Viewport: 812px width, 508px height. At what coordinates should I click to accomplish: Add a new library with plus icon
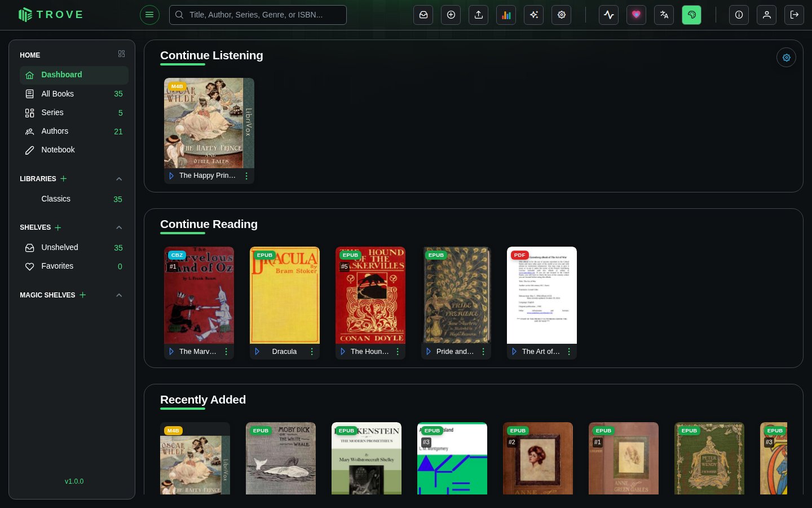coord(64,178)
